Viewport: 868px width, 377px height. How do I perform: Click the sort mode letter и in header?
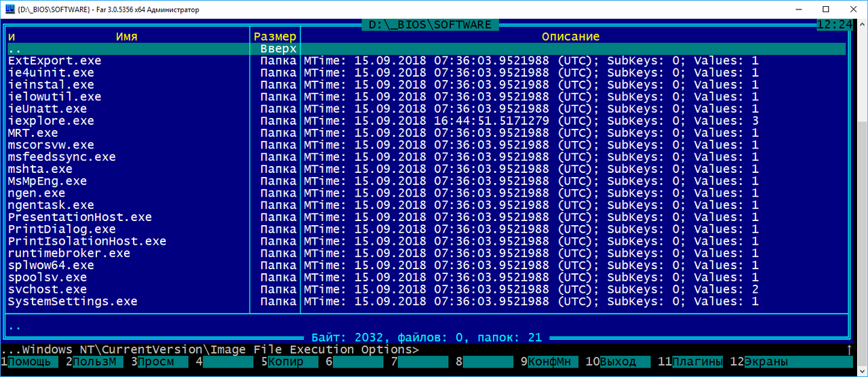12,37
